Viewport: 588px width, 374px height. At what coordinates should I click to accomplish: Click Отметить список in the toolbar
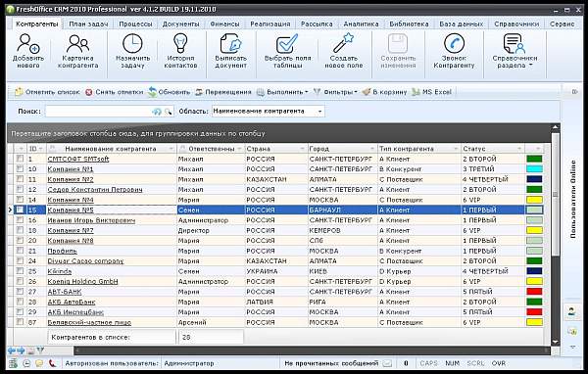tap(47, 92)
